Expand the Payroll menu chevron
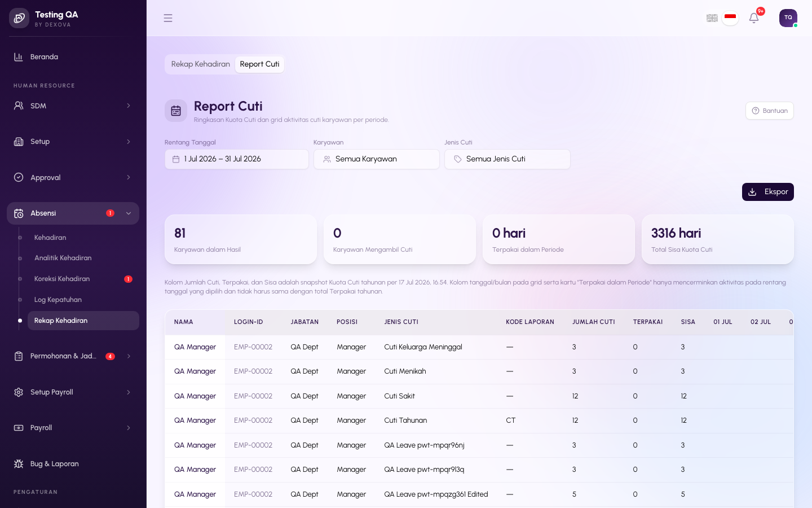 pos(129,428)
